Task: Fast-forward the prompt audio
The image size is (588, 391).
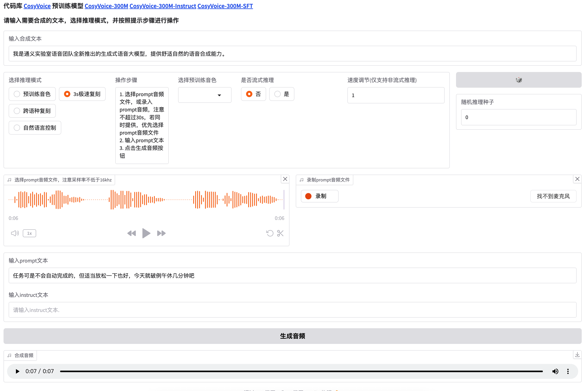Action: 161,233
